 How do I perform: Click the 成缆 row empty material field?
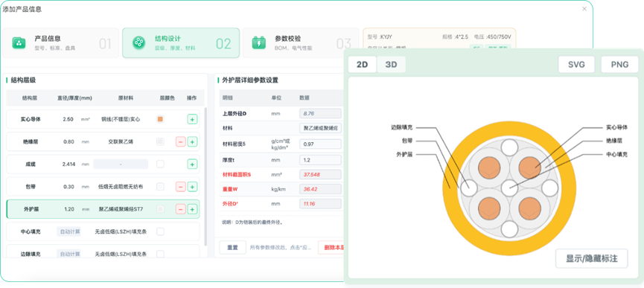[x=121, y=164]
